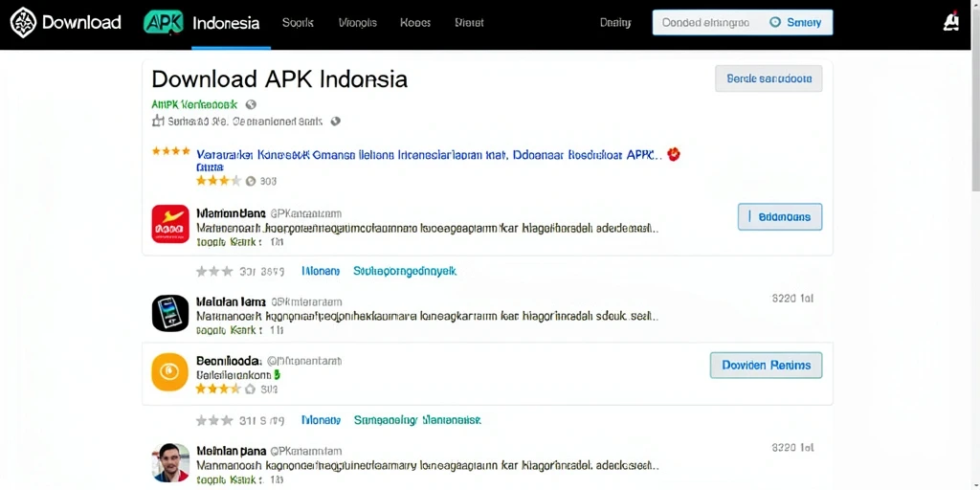Open the black phone app icon
Screen dimensions: 980x490
pyautogui.click(x=170, y=313)
